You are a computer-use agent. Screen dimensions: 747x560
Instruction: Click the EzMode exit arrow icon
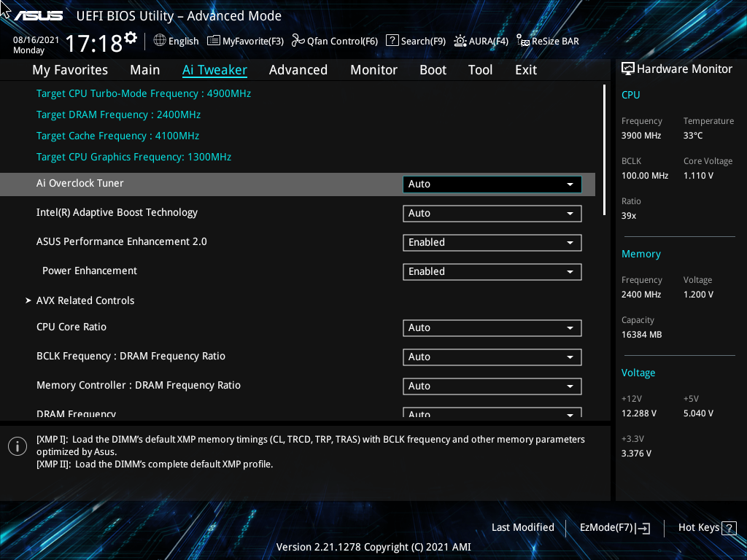(x=643, y=528)
